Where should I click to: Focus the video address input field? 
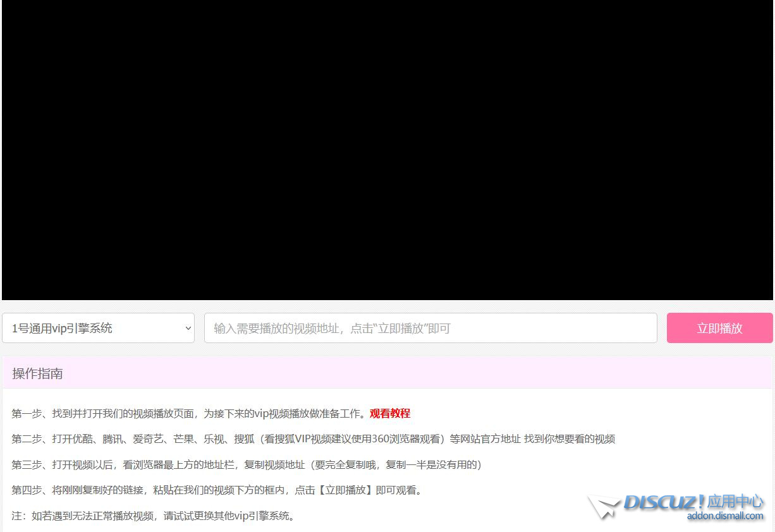click(x=430, y=328)
